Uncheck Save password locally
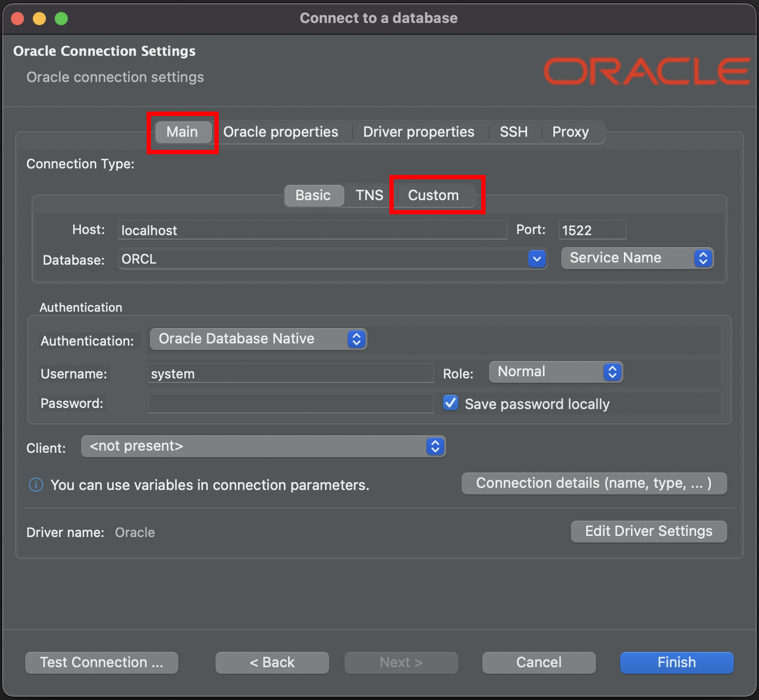The width and height of the screenshot is (759, 700). click(x=451, y=403)
